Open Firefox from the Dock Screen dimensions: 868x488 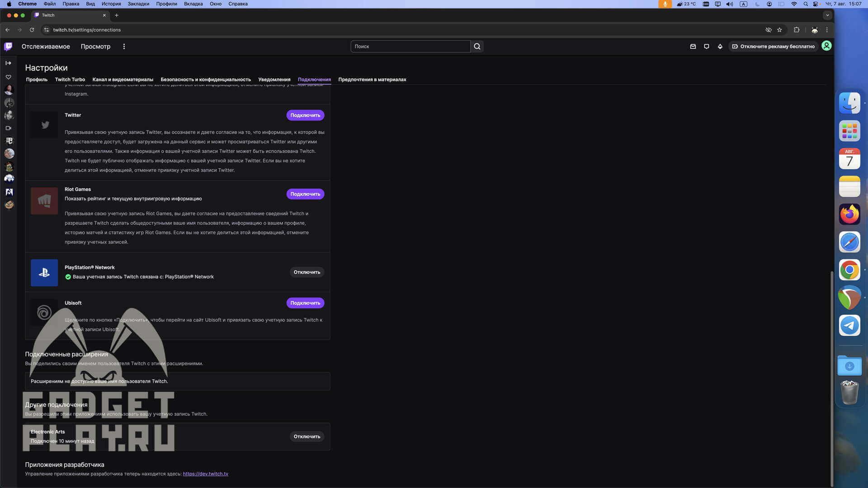coord(849,214)
